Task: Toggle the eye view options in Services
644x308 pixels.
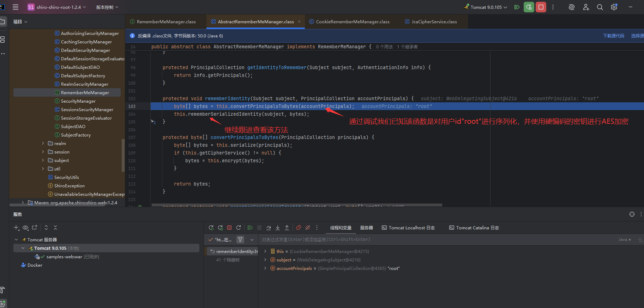Action: point(25,228)
